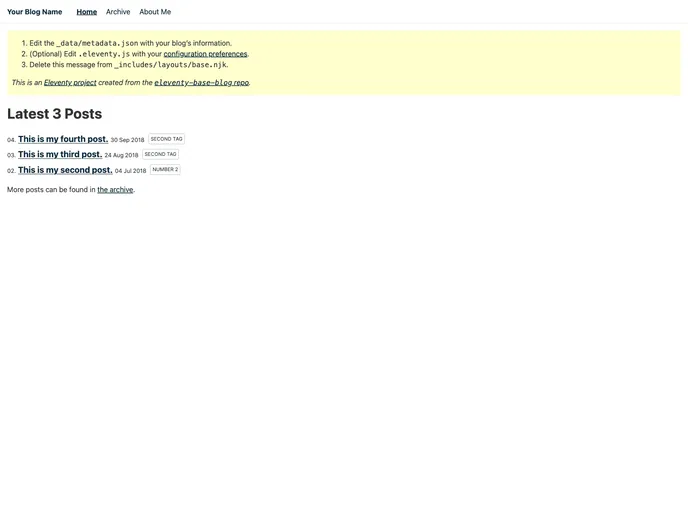
Task: Click the 04 Jul 2018 post date
Action: [130, 171]
